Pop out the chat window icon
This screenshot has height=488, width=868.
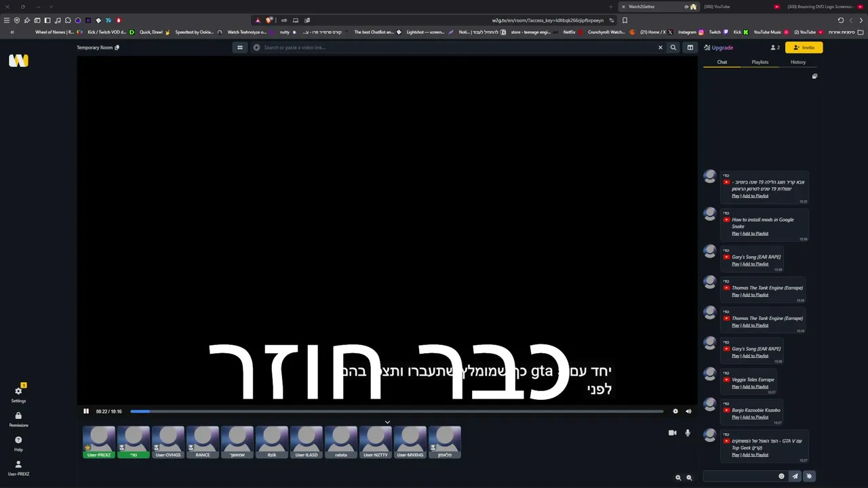814,76
